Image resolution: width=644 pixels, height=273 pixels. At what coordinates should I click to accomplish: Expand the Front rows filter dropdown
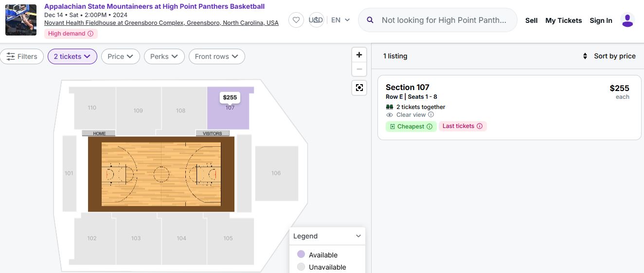pyautogui.click(x=216, y=56)
